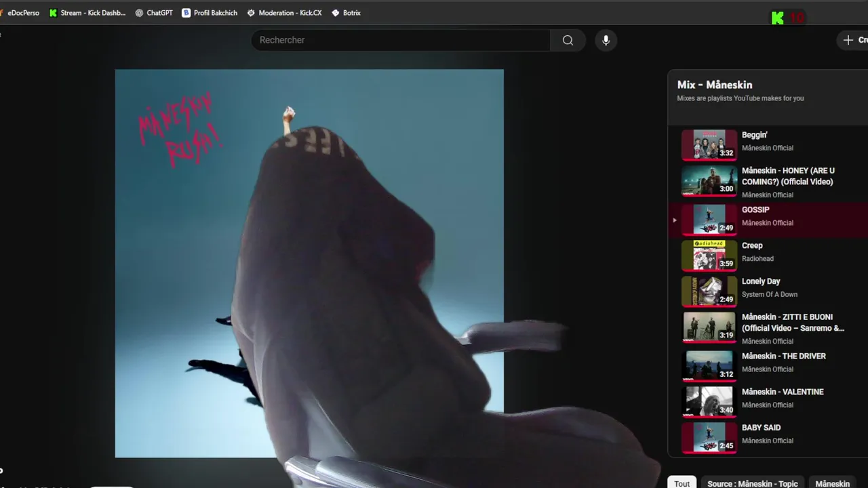
Task: Open ZITTI E BUONI video thumbnail
Action: point(709,327)
